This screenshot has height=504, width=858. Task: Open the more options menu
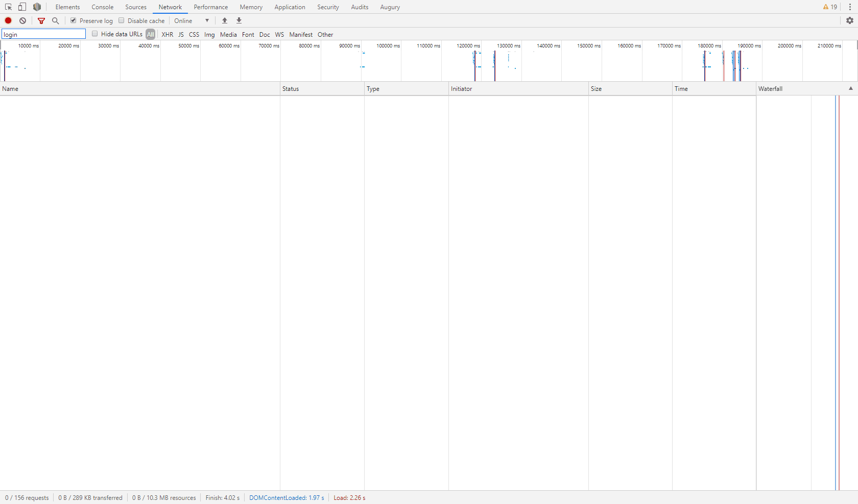850,7
